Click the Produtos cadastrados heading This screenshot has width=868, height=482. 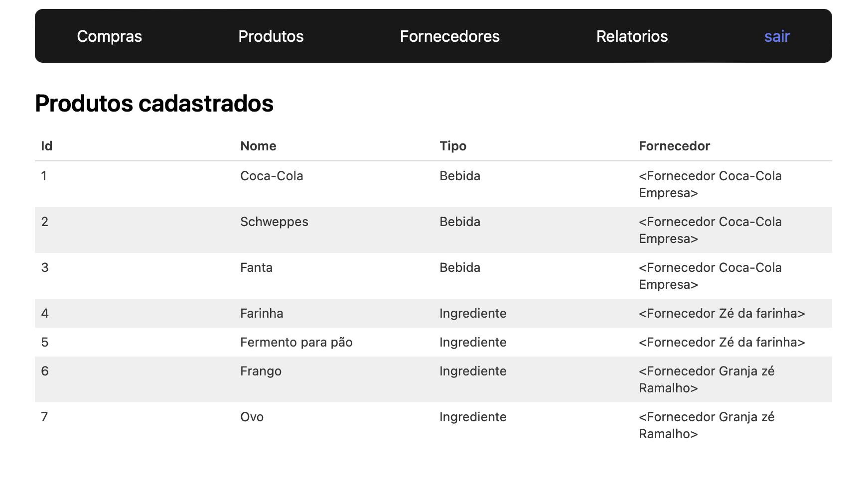[x=154, y=104]
